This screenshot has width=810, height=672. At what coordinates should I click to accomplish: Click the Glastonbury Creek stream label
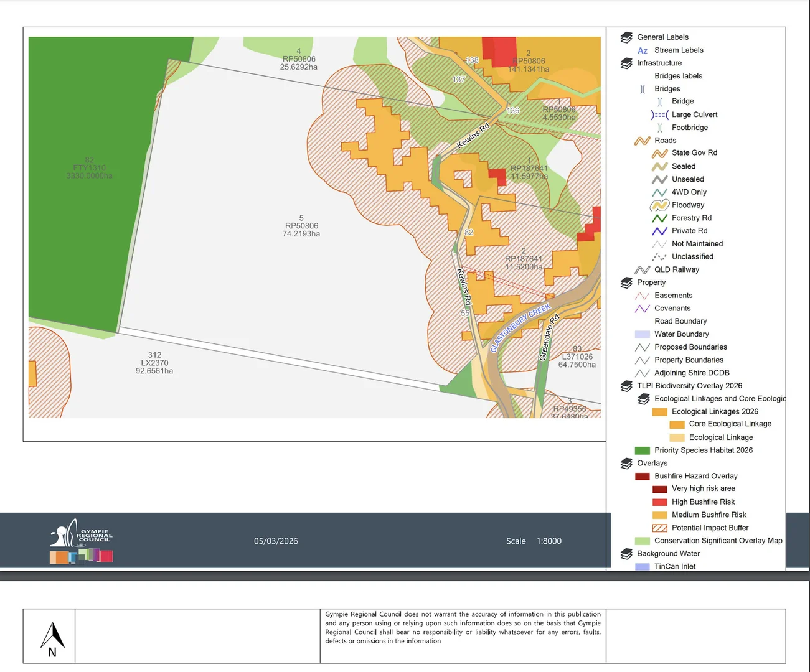(520, 328)
